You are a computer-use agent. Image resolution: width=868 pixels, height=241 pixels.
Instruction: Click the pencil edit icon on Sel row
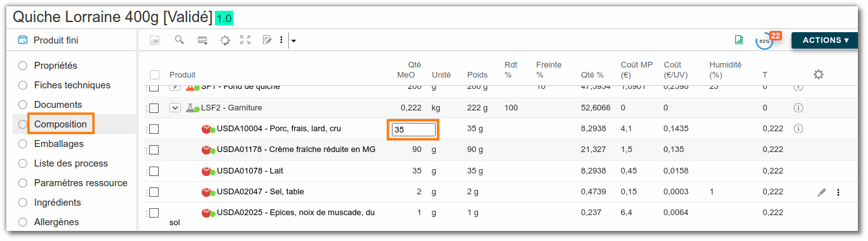(821, 192)
